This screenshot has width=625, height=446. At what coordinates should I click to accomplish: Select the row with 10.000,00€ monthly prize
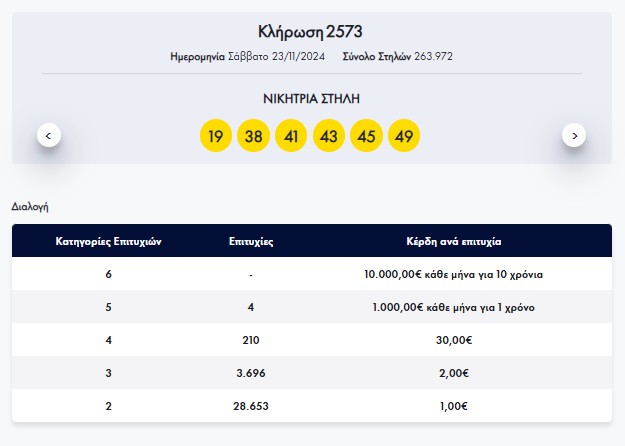(312, 274)
